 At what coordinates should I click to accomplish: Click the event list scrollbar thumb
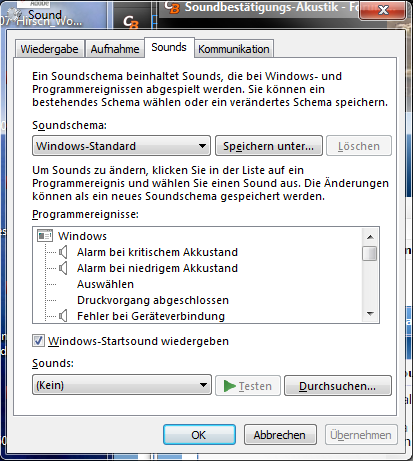click(x=370, y=253)
